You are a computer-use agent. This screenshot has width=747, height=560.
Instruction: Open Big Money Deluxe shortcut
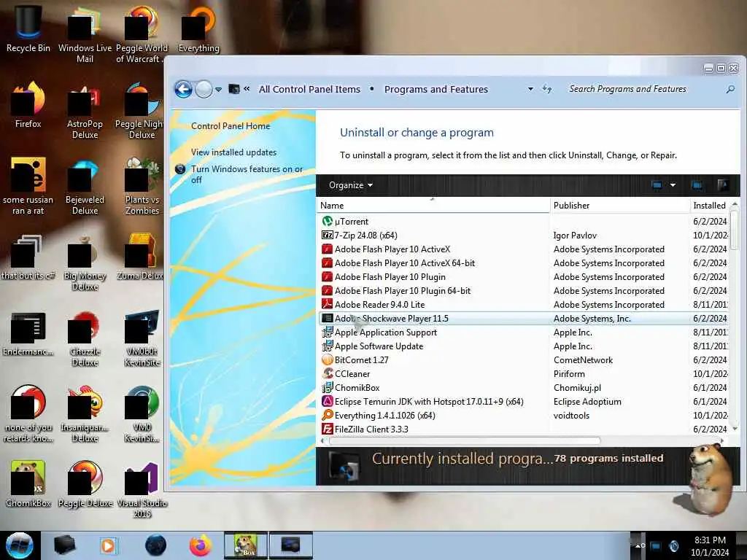pos(85,262)
